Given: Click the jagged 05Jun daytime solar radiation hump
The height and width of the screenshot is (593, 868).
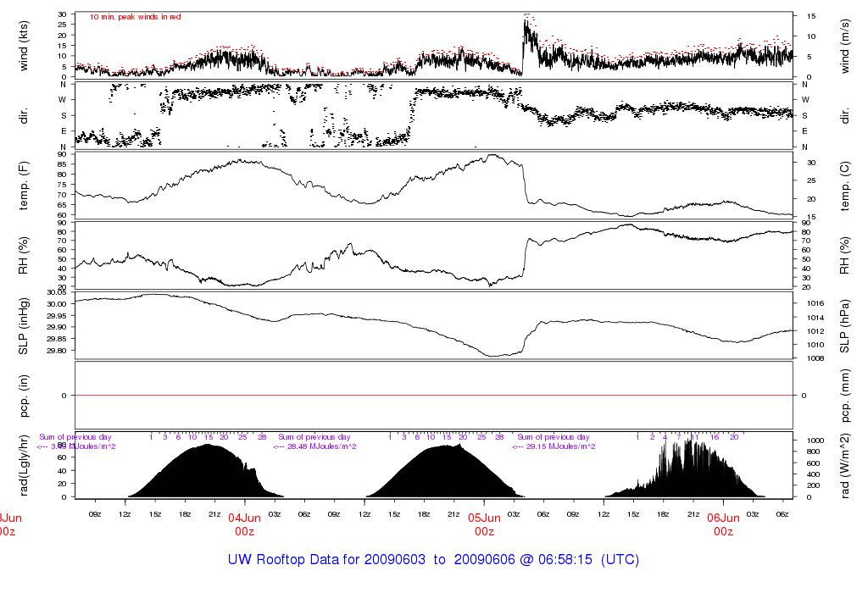Looking at the screenshot, I should [x=685, y=469].
